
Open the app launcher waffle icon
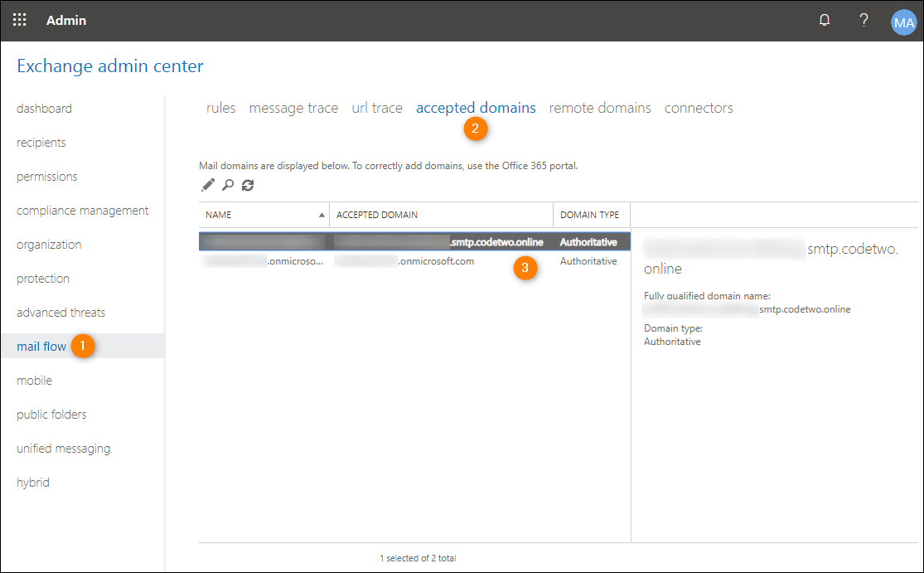click(x=19, y=21)
